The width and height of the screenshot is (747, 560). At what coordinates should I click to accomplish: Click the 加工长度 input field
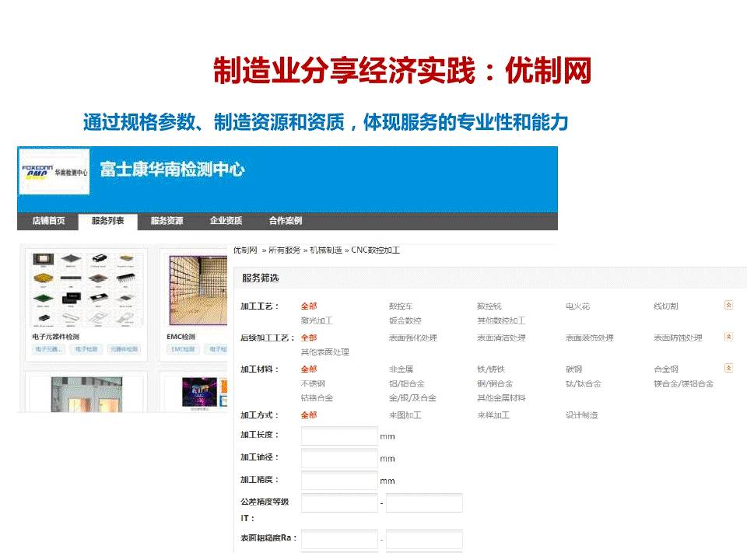point(338,436)
